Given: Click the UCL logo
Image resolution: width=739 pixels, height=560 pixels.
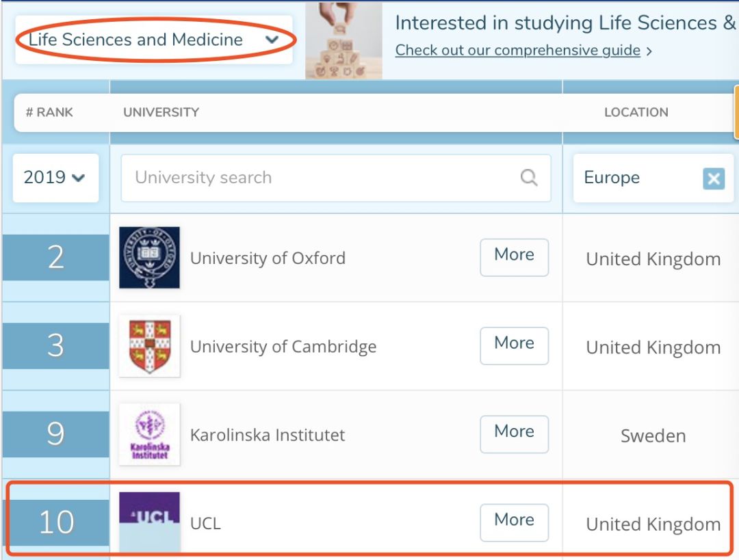Looking at the screenshot, I should click(149, 521).
